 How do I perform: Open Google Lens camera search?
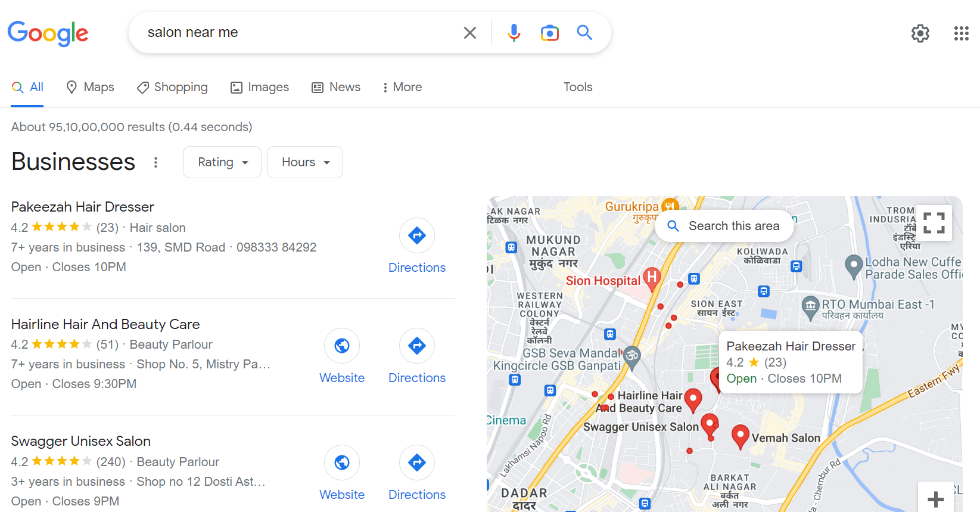point(549,32)
